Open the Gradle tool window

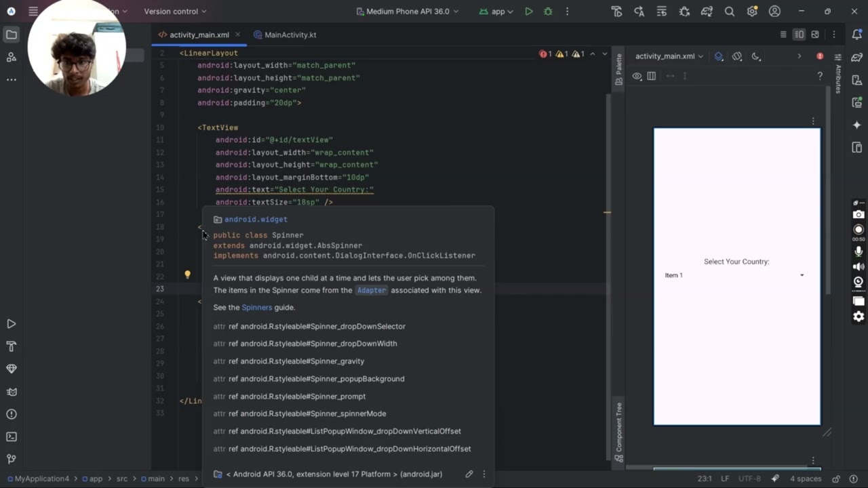pyautogui.click(x=857, y=57)
